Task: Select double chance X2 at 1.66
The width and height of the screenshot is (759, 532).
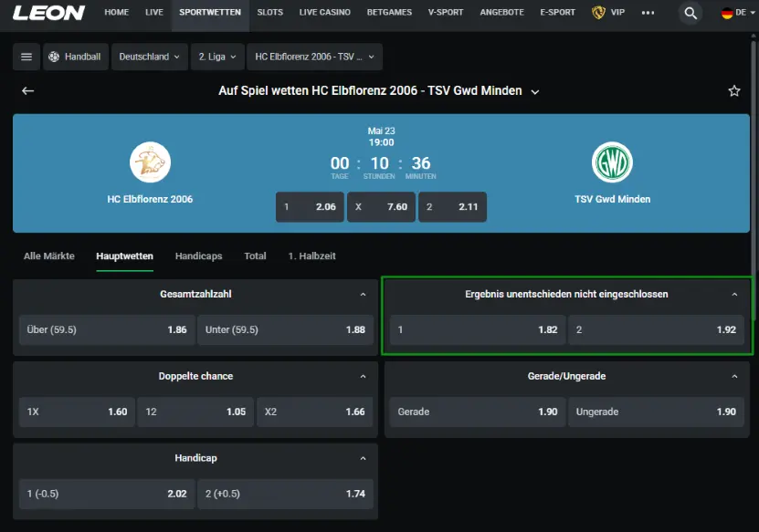Action: point(314,412)
